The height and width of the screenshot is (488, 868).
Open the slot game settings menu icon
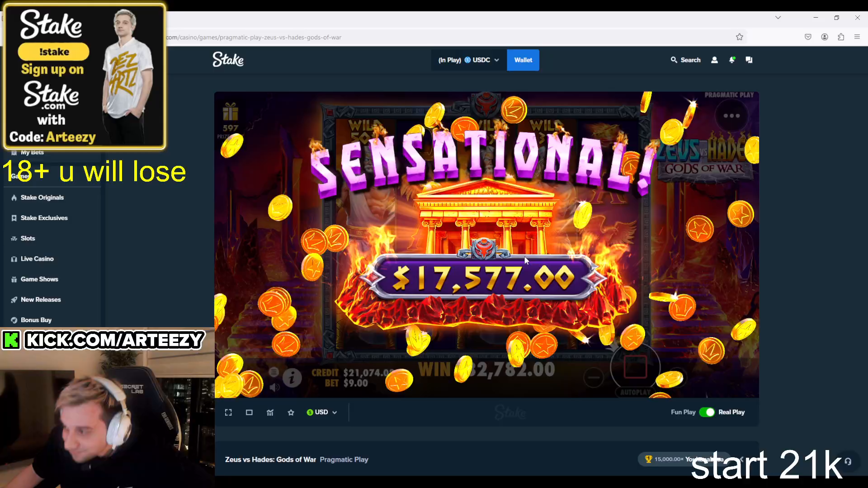tap(274, 372)
